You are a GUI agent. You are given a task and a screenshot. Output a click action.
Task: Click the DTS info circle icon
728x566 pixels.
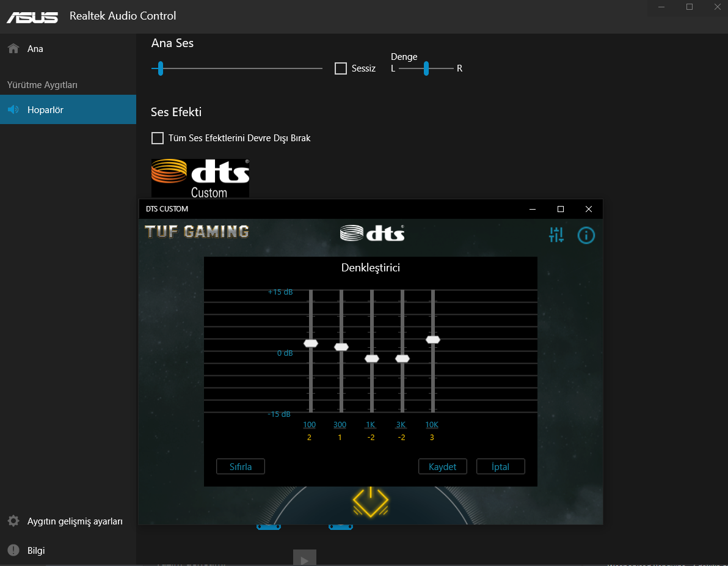click(586, 235)
